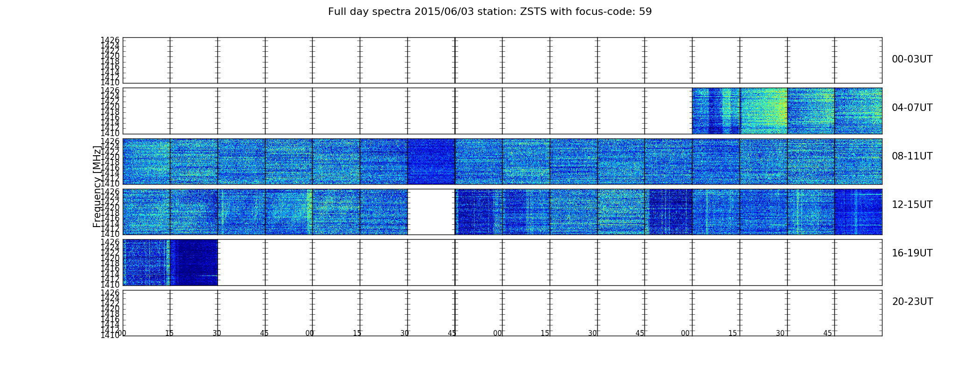Screen dimensions: 980x373
Task: Click the "20-23UT" row label
Action: click(912, 302)
